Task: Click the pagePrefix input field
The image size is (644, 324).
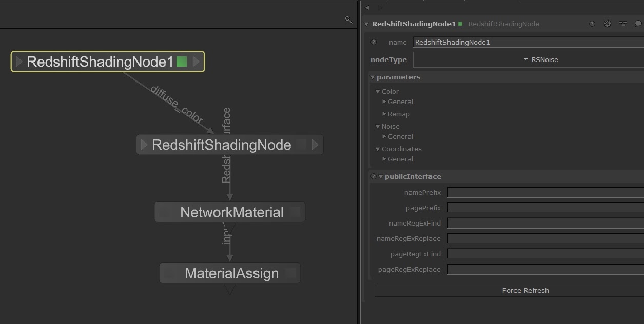Action: tap(545, 208)
